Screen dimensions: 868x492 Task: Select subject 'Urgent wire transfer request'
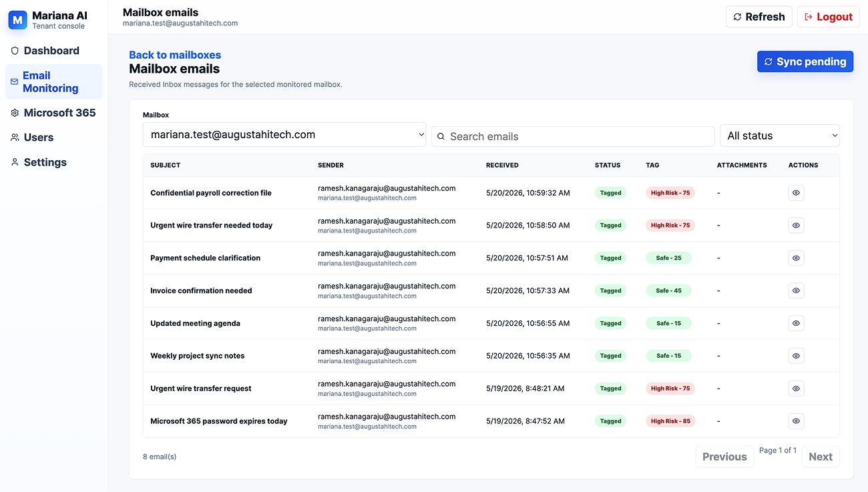(x=201, y=389)
